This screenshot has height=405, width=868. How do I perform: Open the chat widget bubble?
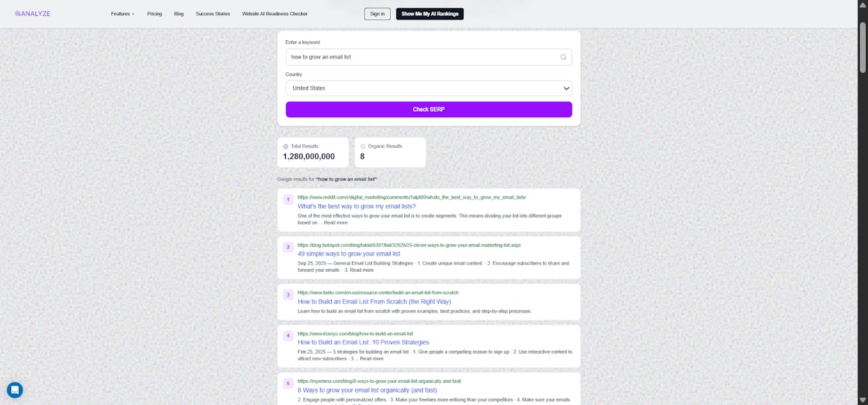[15, 390]
